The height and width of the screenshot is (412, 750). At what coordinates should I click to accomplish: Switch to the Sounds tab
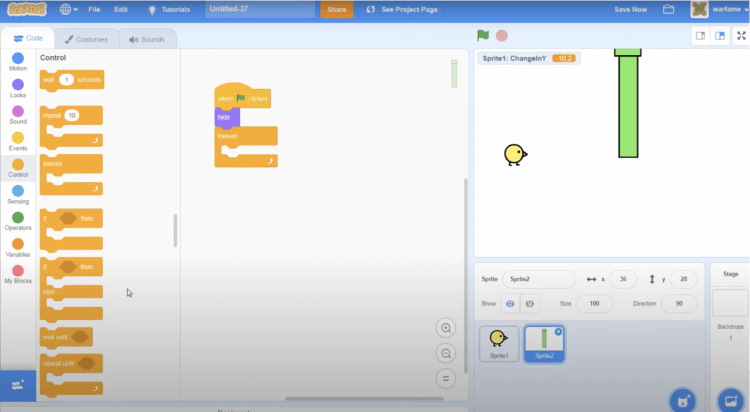tap(147, 39)
